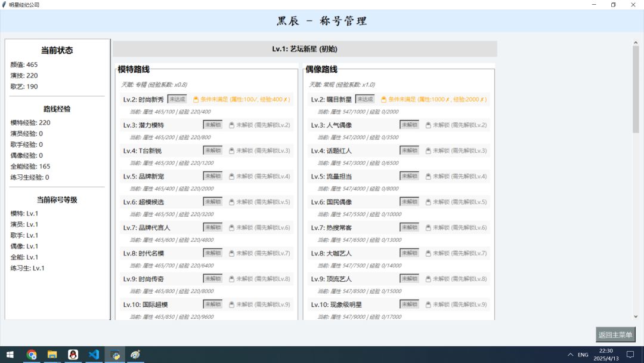Viewport: 644px width, 363px height.
Task: Click 未解锁 button for 品牌代言人
Action: [x=213, y=227]
